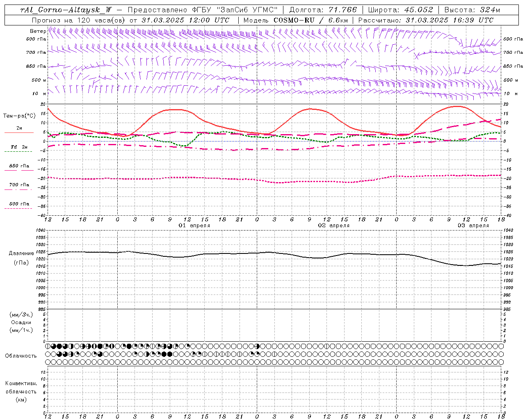Screen dimensions: 525x420
Task: Click the solid red line sample under 2м
Action: [x=19, y=133]
